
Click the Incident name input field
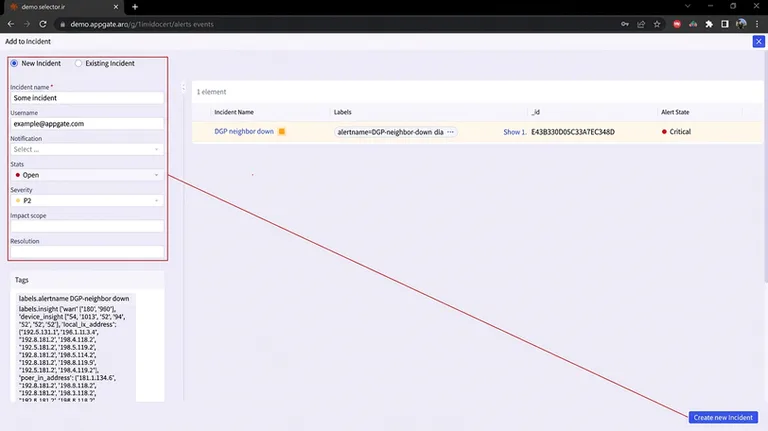87,98
